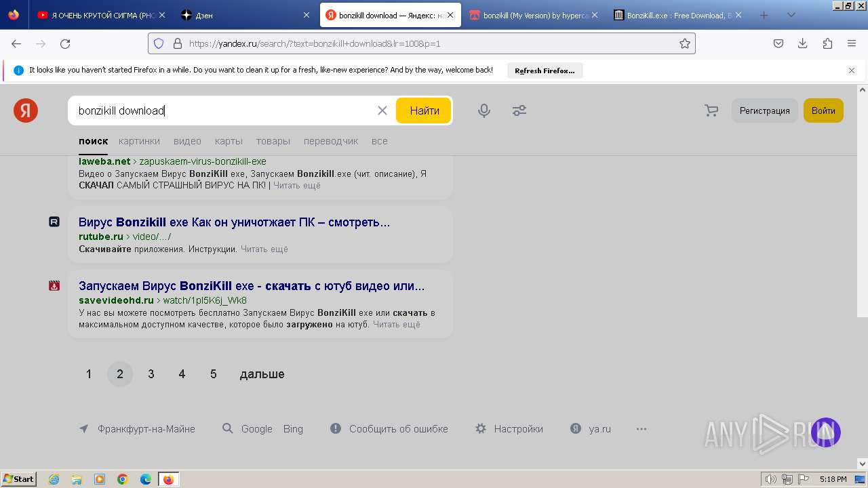The width and height of the screenshot is (868, 488).
Task: List all tabs dropdown arrow
Action: 791,15
